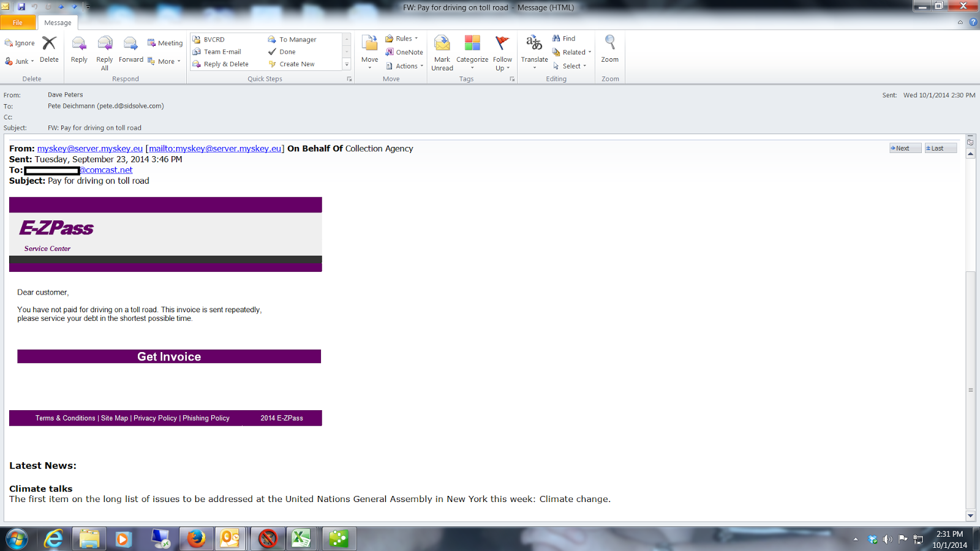Open the Zoom magnifier tool
Screen dimensions: 980x551
point(610,50)
